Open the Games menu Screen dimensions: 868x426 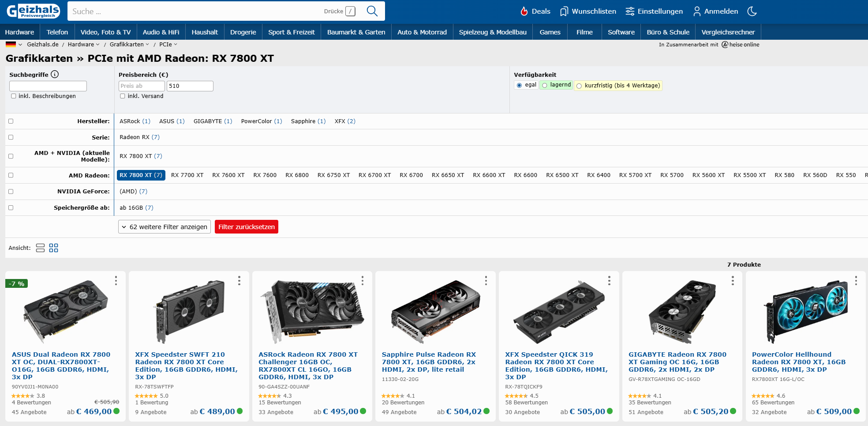[550, 32]
